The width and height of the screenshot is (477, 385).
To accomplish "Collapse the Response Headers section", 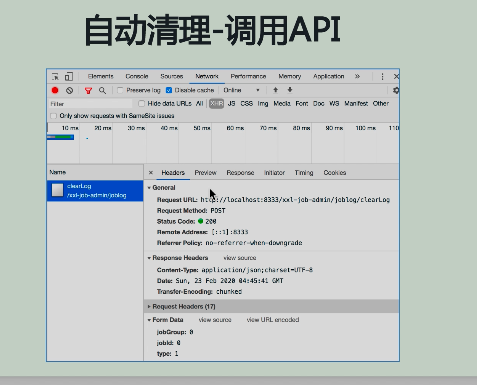I will click(149, 258).
